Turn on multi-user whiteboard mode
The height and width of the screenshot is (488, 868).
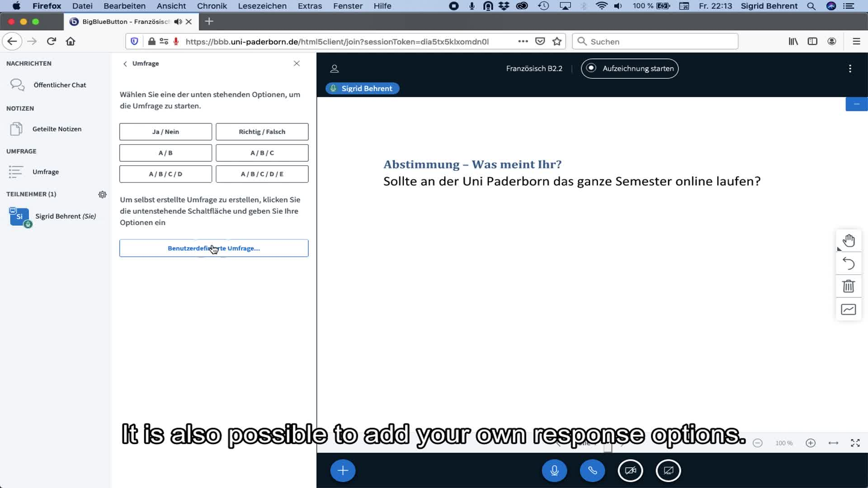click(849, 310)
